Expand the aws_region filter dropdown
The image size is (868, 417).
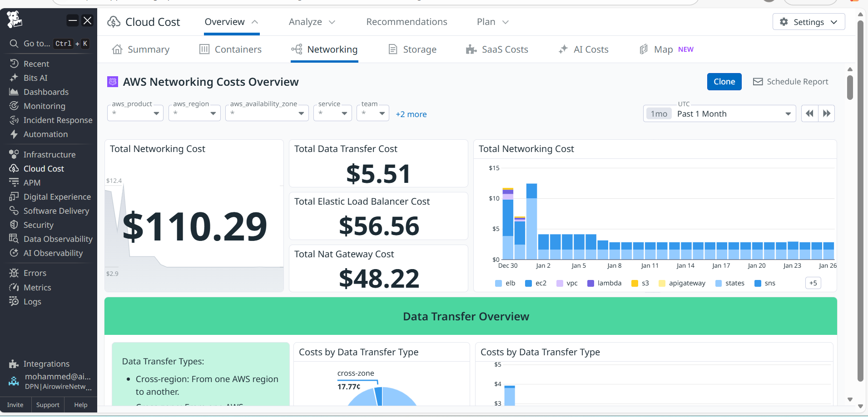tap(194, 113)
